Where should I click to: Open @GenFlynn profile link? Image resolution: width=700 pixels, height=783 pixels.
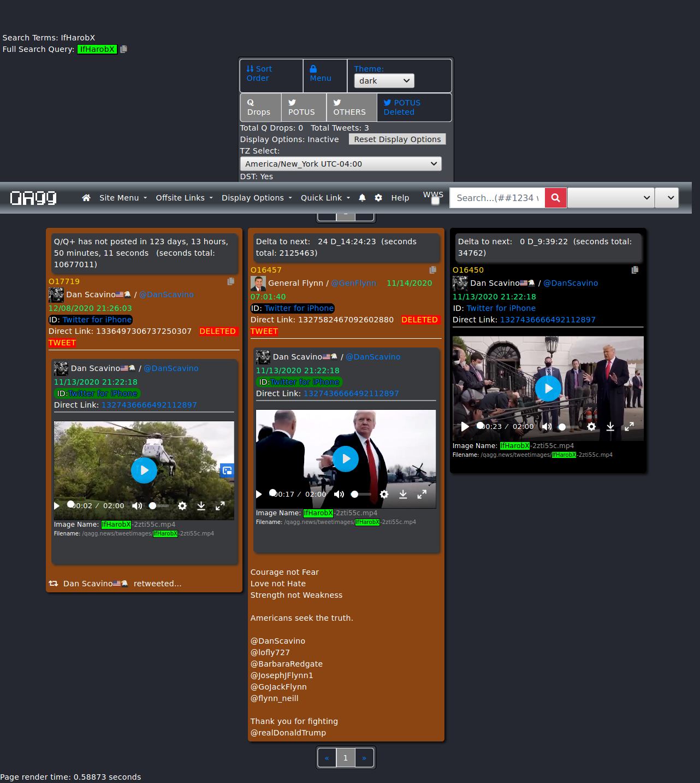pyautogui.click(x=354, y=283)
